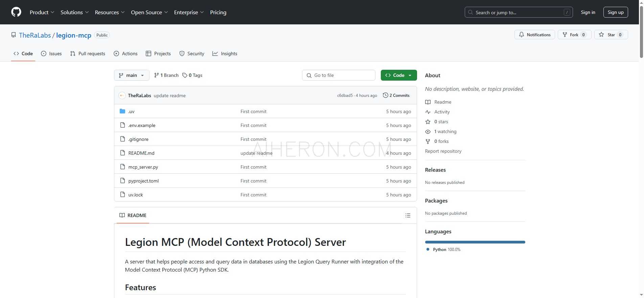Open TheRaLabs owner profile link
644x298 pixels.
(35, 35)
